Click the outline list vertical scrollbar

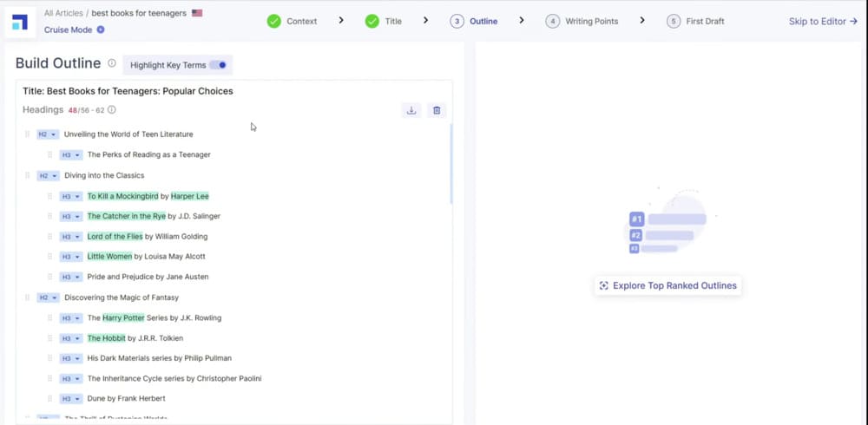pos(451,163)
